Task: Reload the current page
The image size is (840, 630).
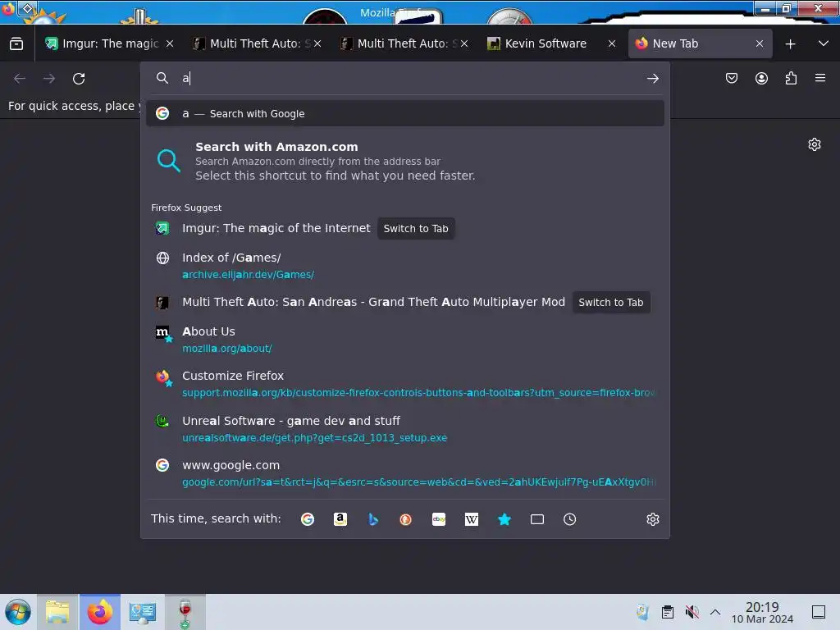Action: click(x=79, y=78)
